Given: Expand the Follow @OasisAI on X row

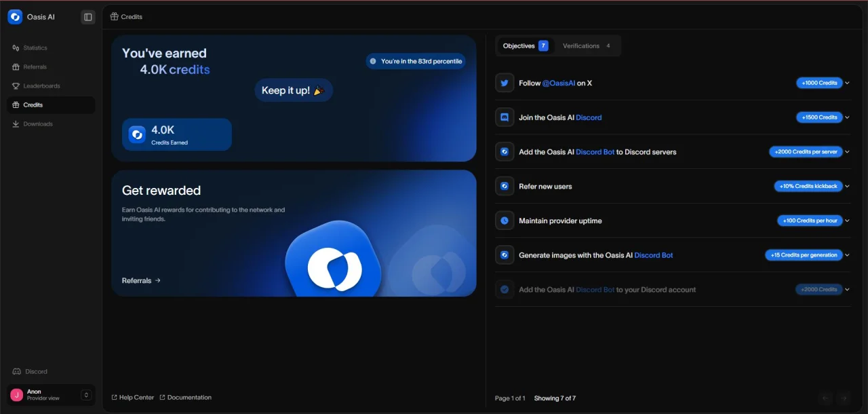Looking at the screenshot, I should [x=847, y=83].
